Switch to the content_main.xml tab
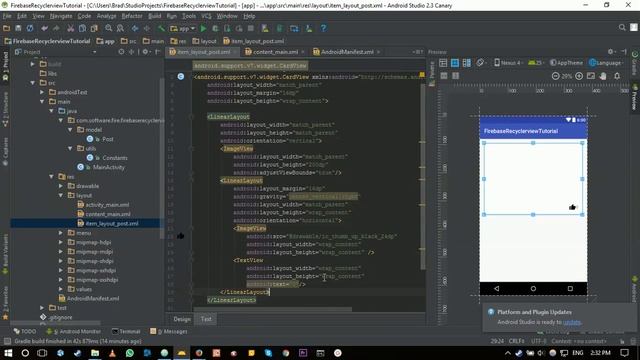640x360 pixels. [275, 52]
